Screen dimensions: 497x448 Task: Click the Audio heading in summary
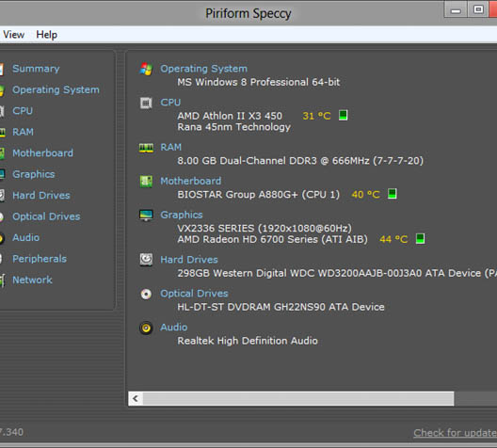pos(174,327)
